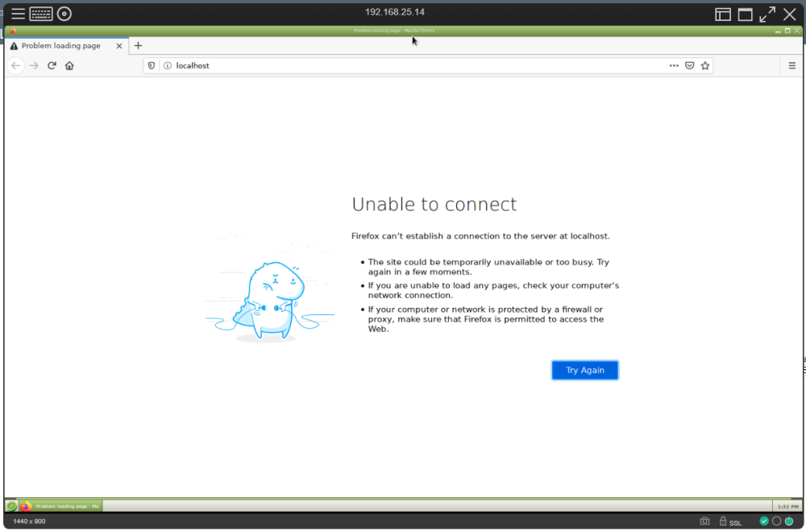Open the page actions three-dot menu
Viewport: 806px width, 532px height.
(674, 66)
